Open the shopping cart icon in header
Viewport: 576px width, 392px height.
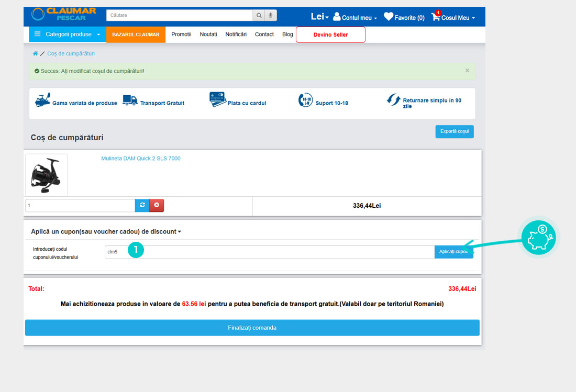tap(436, 17)
